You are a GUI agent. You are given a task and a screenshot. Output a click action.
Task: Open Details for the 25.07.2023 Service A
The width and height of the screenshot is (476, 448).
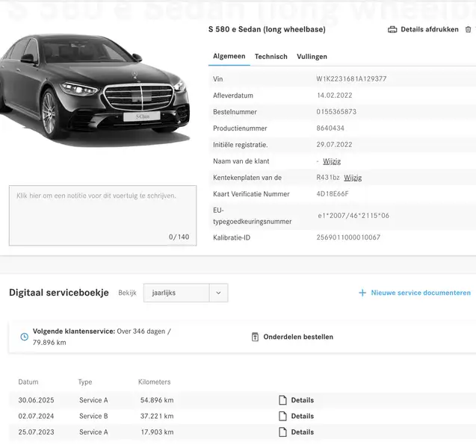tap(303, 432)
